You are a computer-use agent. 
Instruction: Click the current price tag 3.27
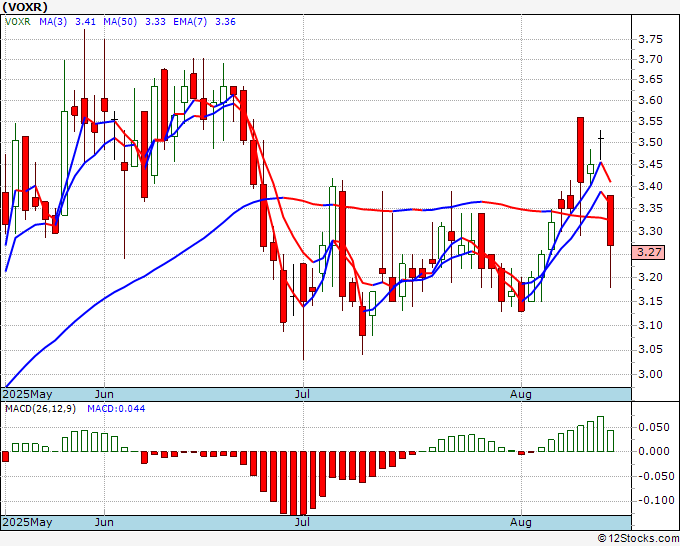tap(648, 252)
